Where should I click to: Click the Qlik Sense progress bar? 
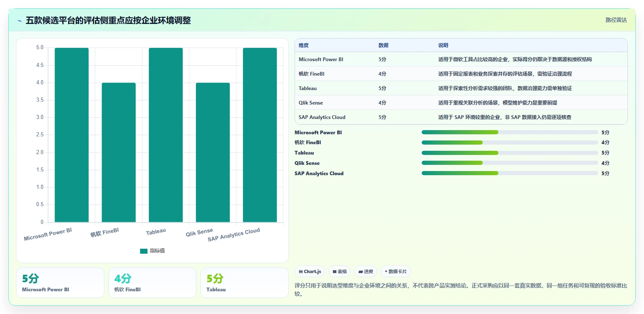pos(510,163)
